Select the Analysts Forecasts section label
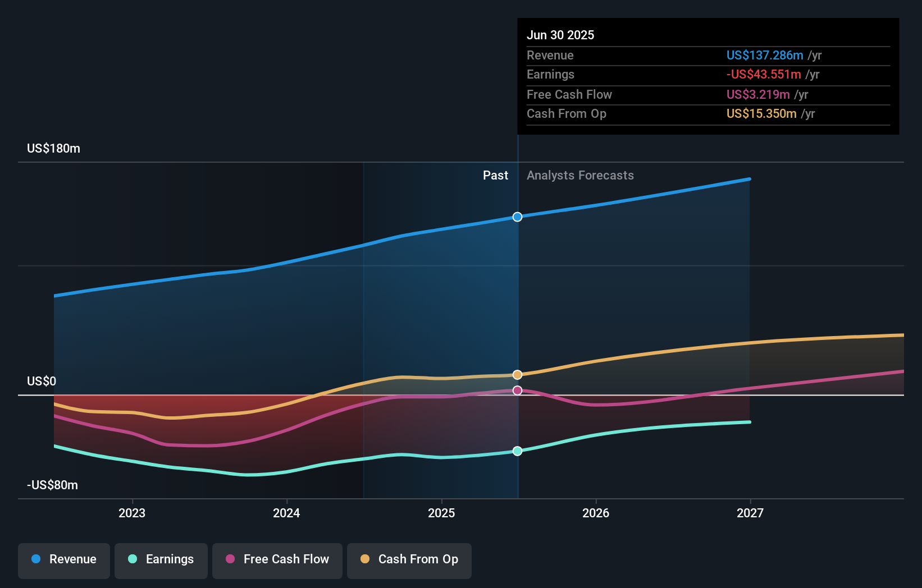 (x=580, y=175)
